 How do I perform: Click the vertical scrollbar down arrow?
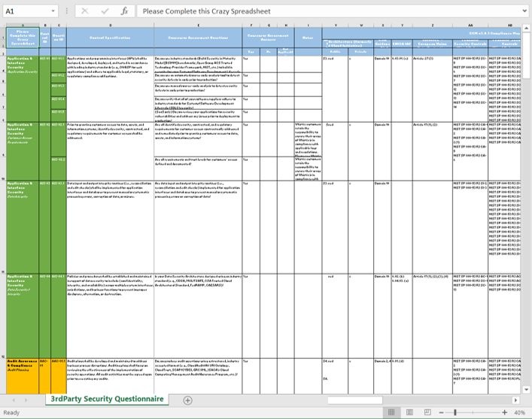tap(526, 390)
